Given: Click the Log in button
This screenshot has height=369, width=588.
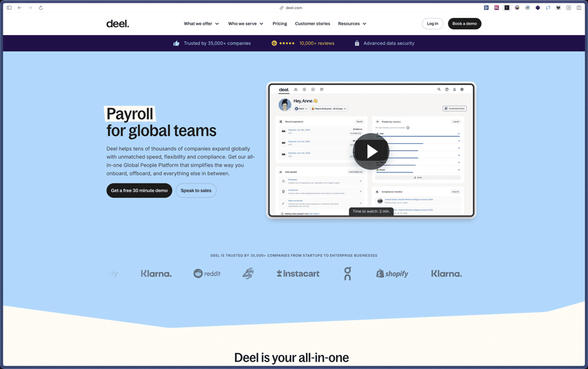Looking at the screenshot, I should click(432, 24).
